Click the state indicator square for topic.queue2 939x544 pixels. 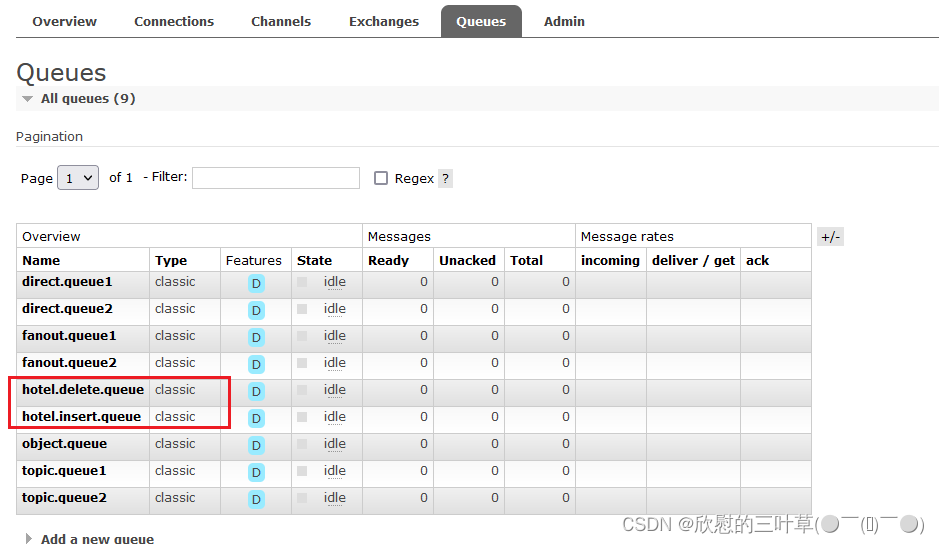[x=302, y=498]
